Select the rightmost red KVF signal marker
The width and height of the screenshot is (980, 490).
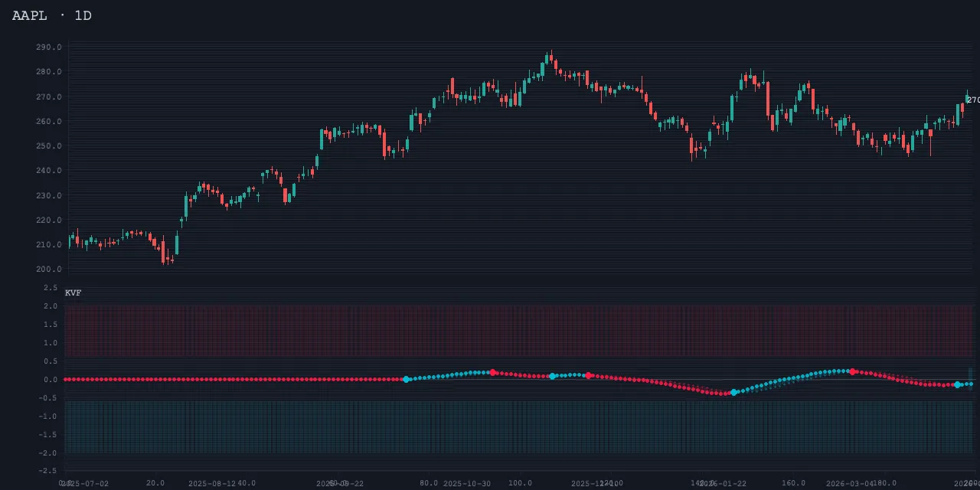click(852, 371)
